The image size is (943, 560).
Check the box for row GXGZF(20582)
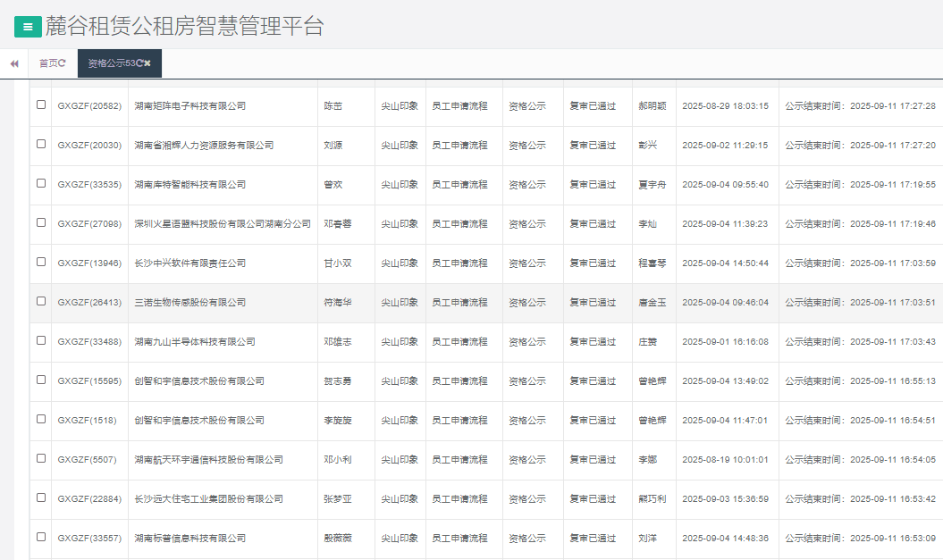[x=41, y=104]
